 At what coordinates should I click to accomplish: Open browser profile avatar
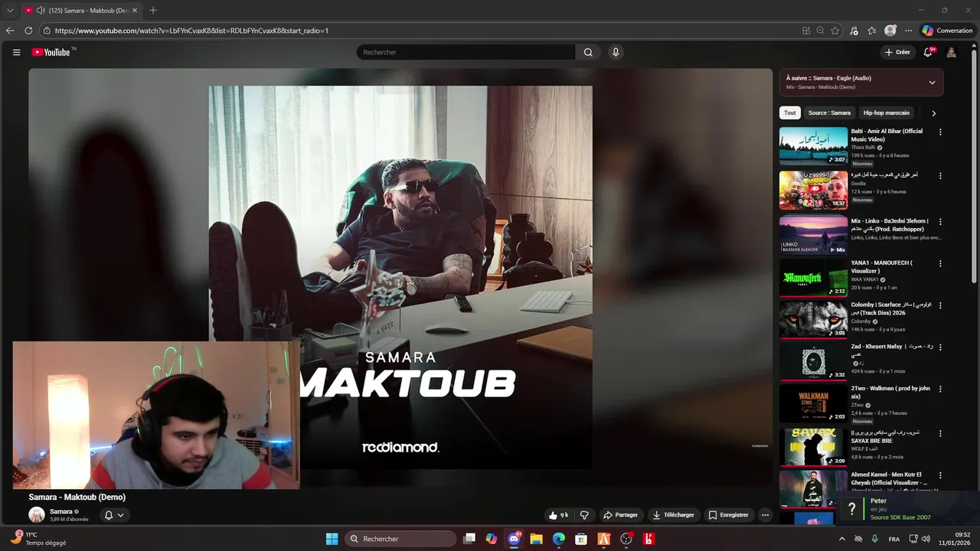pyautogui.click(x=890, y=31)
